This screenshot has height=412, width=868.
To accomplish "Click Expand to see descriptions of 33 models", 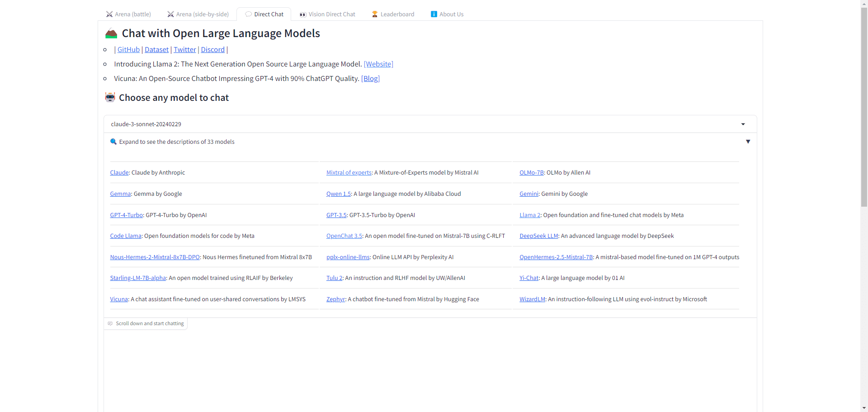I will coord(177,142).
